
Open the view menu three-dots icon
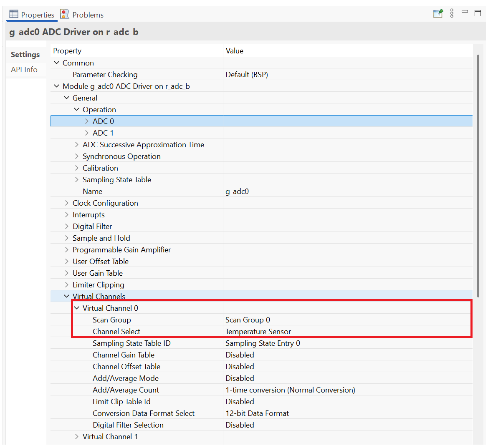pyautogui.click(x=452, y=13)
